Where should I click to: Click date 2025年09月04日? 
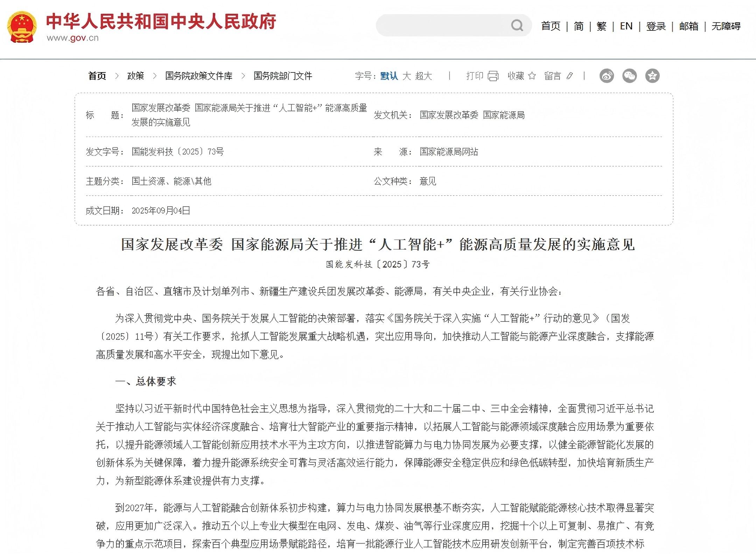coord(161,210)
